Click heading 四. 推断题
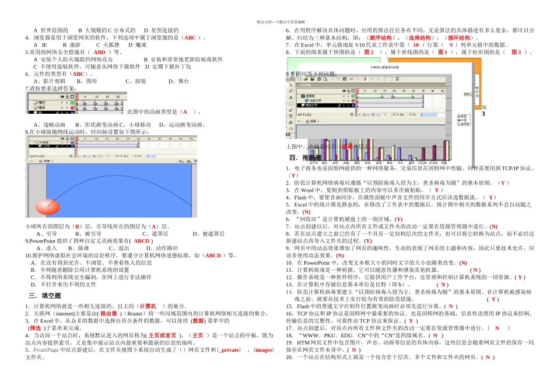 pyautogui.click(x=306, y=157)
